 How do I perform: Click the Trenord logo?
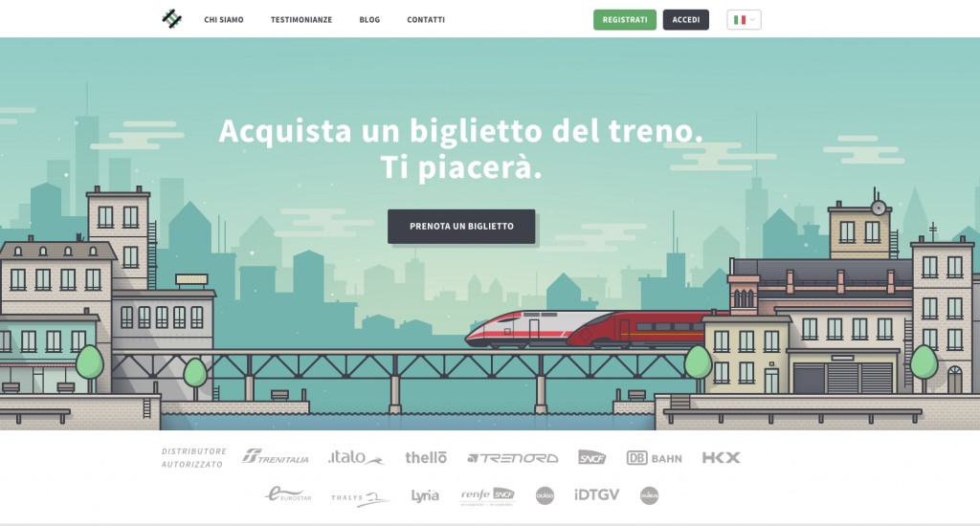coord(513,458)
